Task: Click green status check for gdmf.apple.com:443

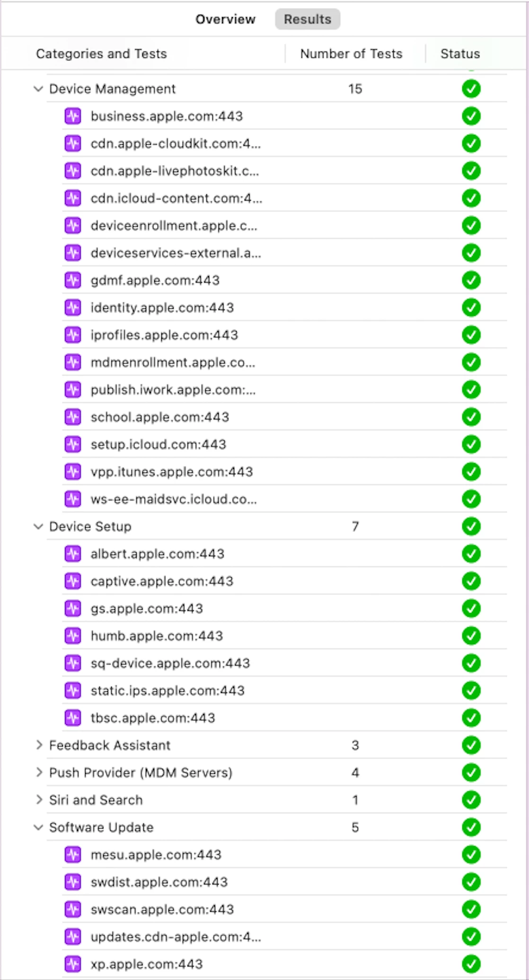Action: pos(471,280)
